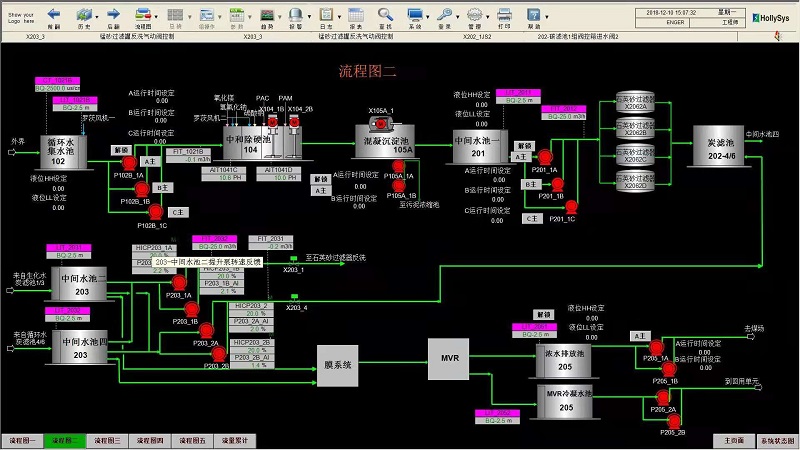This screenshot has height=450, width=800.
Task: Click the system (系统) toolbar icon
Action: 414,15
